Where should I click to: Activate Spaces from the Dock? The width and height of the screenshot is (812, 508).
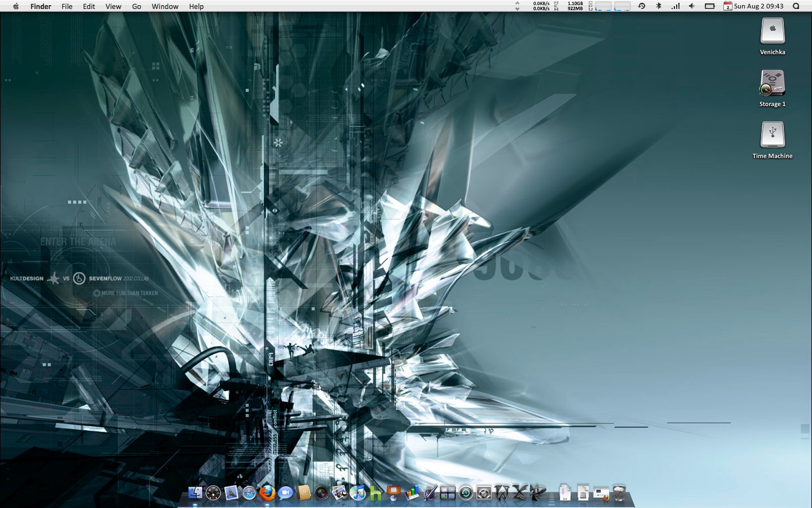[x=448, y=493]
